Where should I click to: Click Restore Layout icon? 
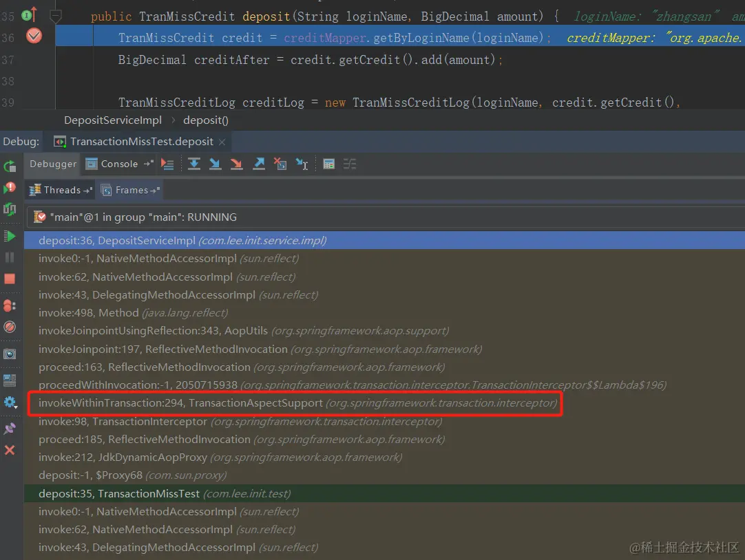(x=10, y=380)
